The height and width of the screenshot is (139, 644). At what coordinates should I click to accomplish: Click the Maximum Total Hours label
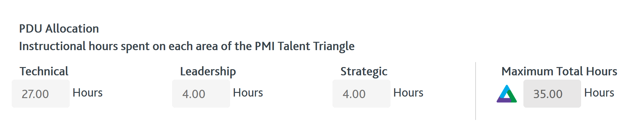tap(559, 71)
